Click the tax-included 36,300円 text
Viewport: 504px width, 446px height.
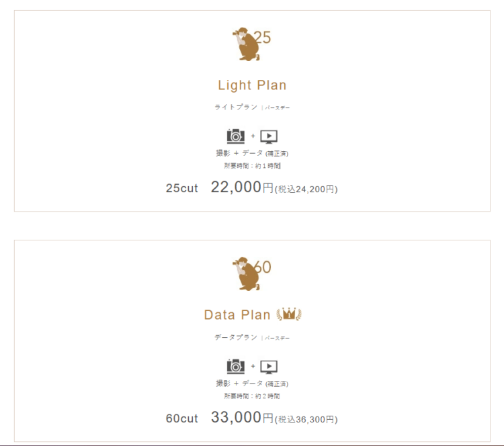306,420
